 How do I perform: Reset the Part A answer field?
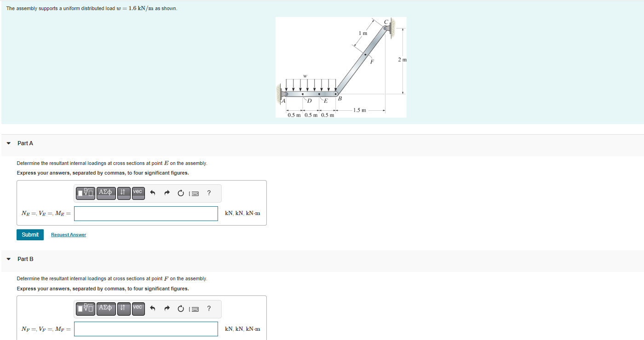click(x=180, y=193)
